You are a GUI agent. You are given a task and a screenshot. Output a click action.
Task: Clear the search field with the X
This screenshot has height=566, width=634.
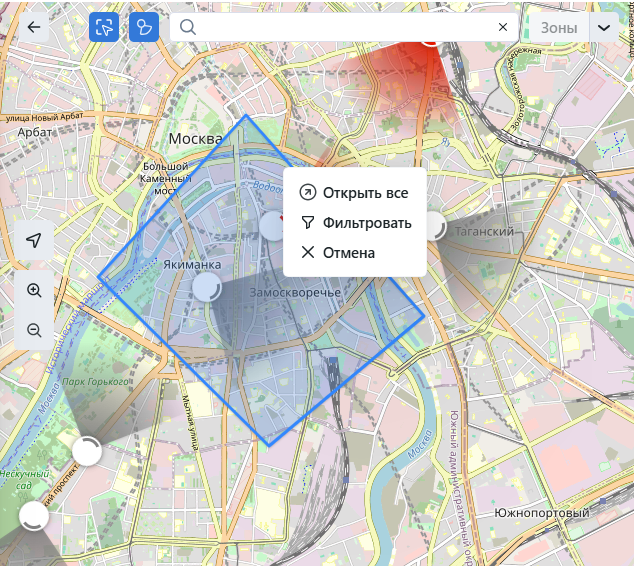point(503,27)
